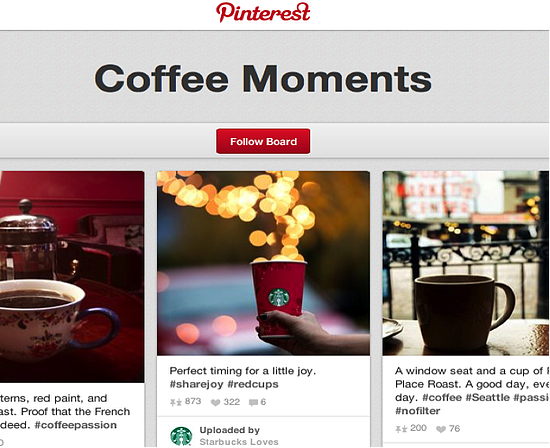Click the heart icon beside 322
Image resolution: width=550 pixels, height=448 pixels.
215,402
